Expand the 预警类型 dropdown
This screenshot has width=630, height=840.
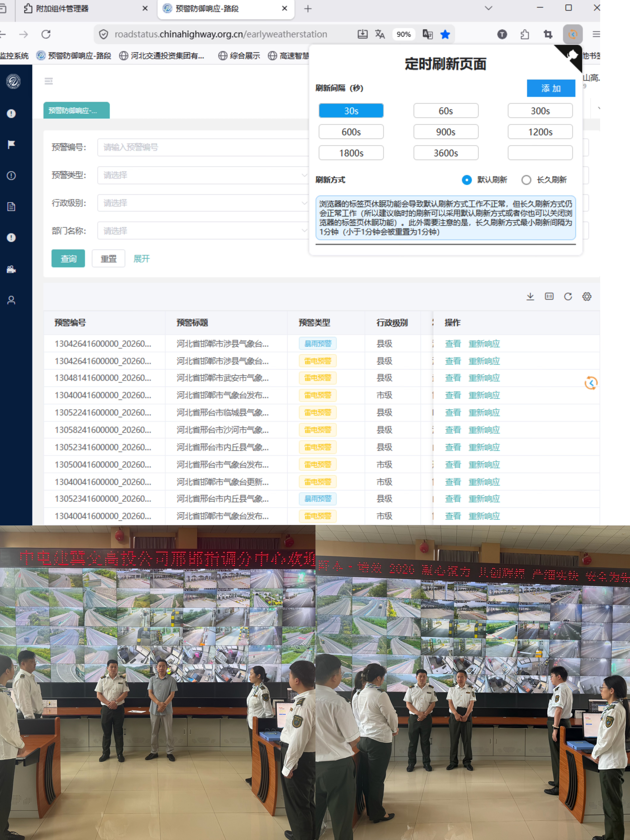[x=203, y=175]
